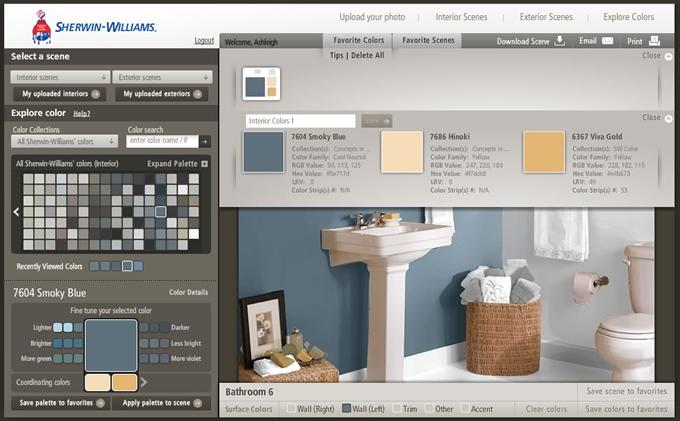Screen dimensions: 680x421
Task: Open the Interior scenes dropdown
Action: pos(60,77)
